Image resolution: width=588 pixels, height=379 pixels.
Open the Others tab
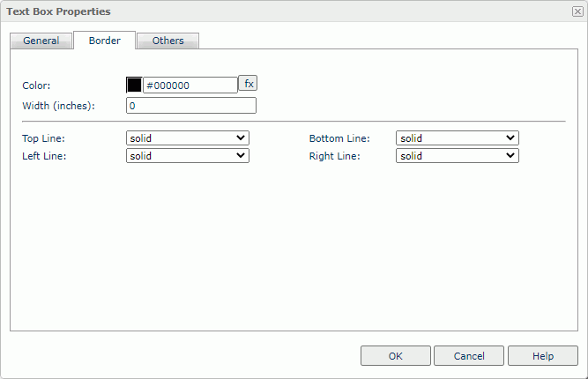pyautogui.click(x=167, y=41)
